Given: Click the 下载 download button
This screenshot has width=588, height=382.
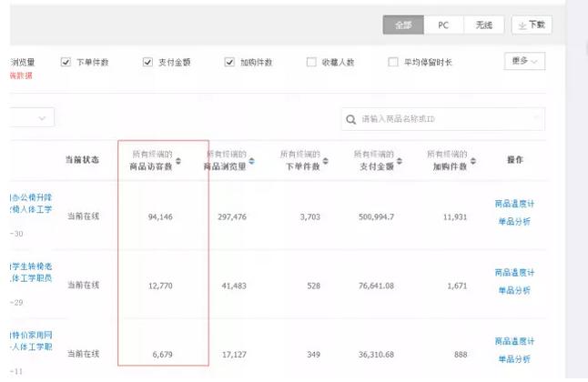Looking at the screenshot, I should pos(532,25).
